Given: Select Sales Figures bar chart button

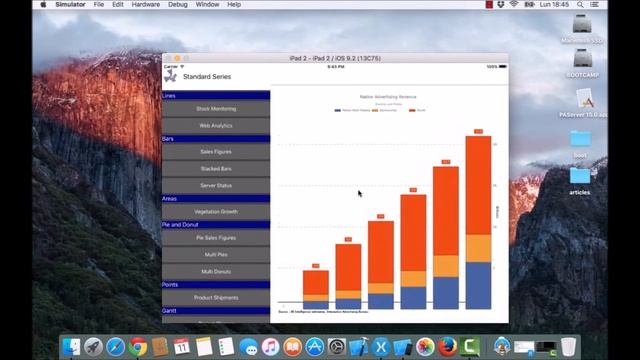Looking at the screenshot, I should click(216, 152).
